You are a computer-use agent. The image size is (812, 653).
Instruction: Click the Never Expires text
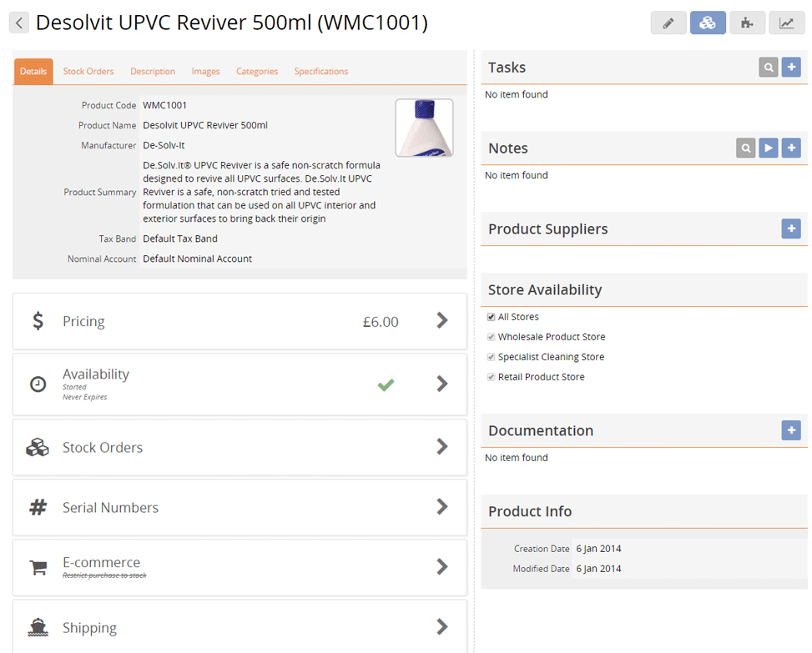click(x=85, y=397)
